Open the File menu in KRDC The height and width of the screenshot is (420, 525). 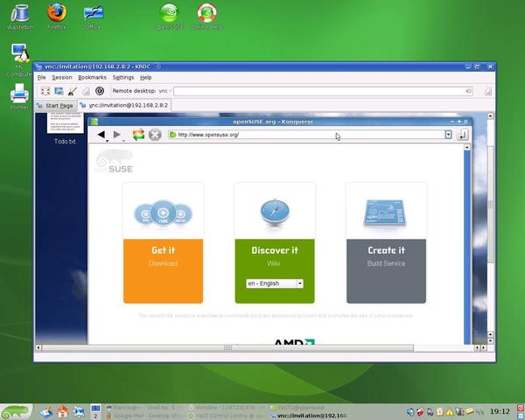[41, 77]
